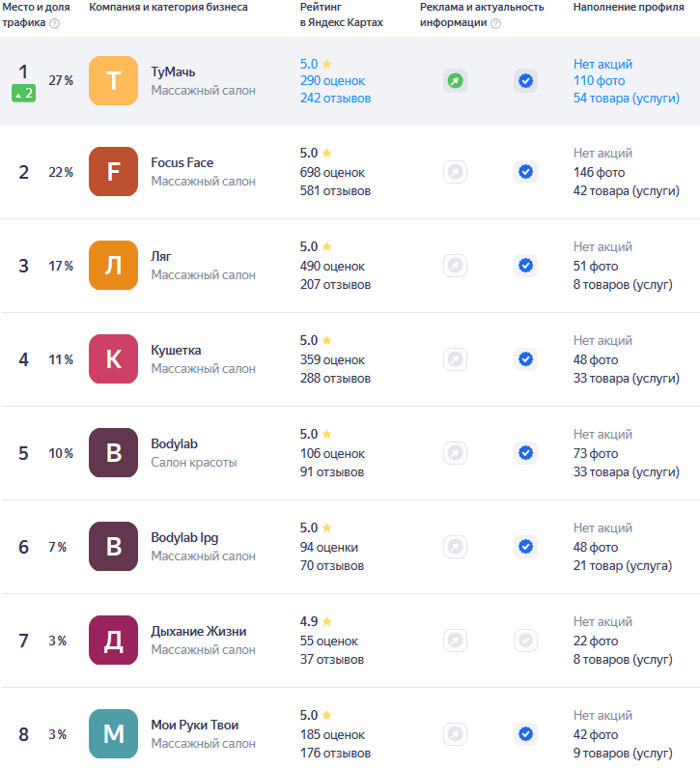Image resolution: width=700 pixels, height=770 pixels.
Task: Click the '185 оценок' text
Action: pos(332,734)
